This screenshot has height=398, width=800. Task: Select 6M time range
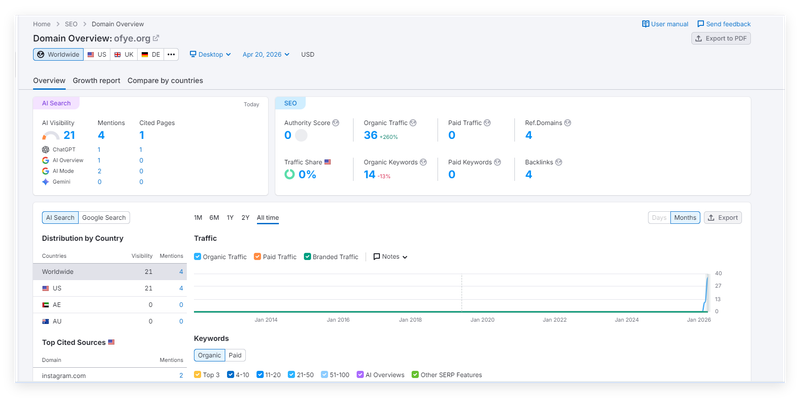click(214, 218)
